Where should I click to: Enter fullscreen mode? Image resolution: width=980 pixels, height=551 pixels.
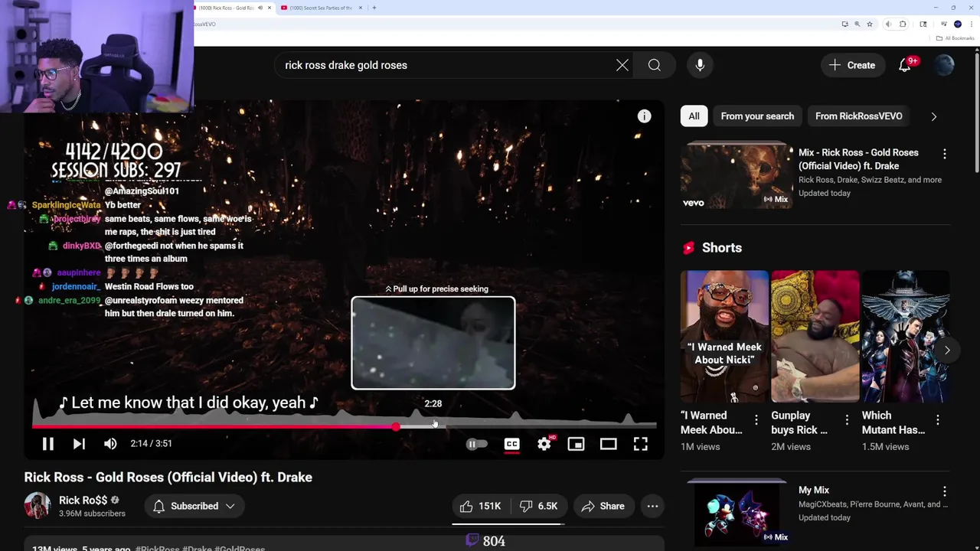click(640, 444)
